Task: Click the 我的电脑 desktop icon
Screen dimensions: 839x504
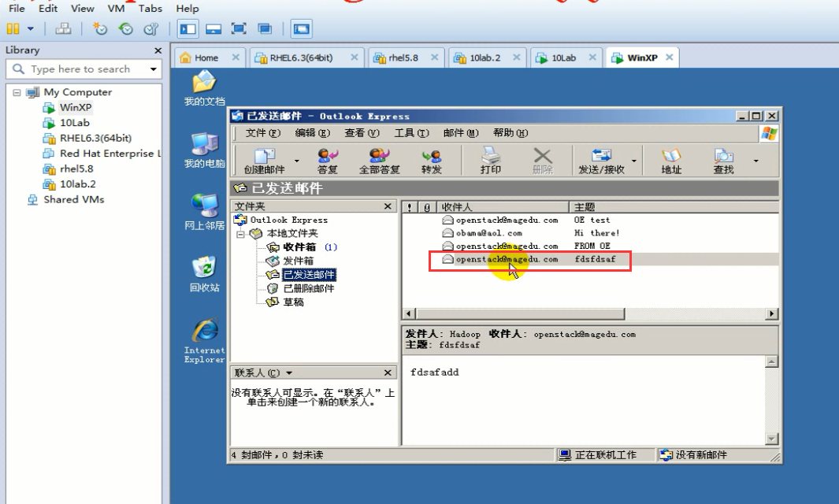Action: coord(204,151)
